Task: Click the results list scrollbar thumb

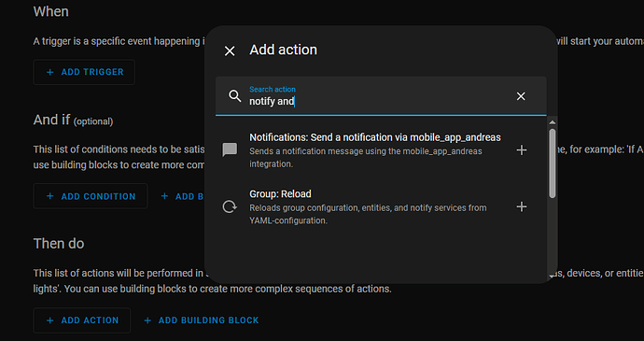Action: click(553, 163)
